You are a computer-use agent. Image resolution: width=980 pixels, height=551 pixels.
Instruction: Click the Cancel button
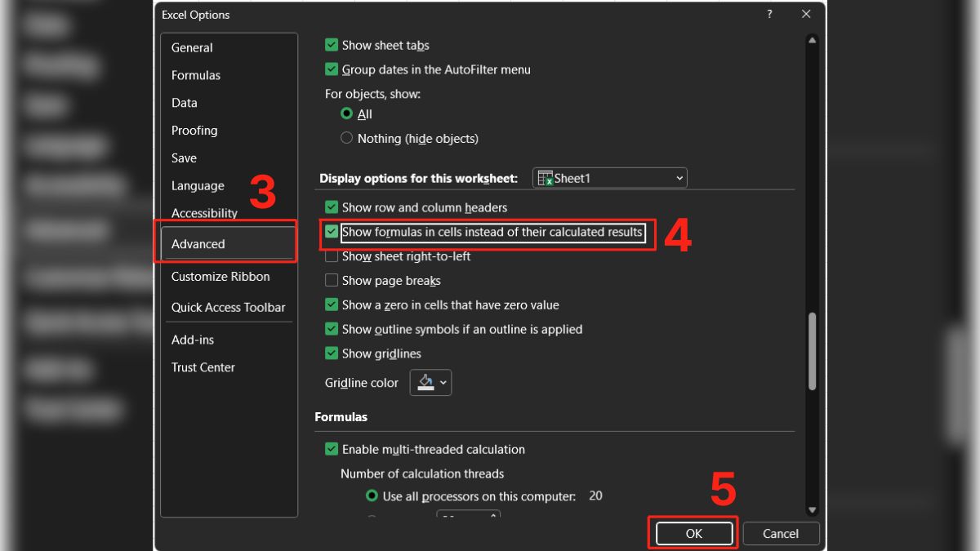780,533
